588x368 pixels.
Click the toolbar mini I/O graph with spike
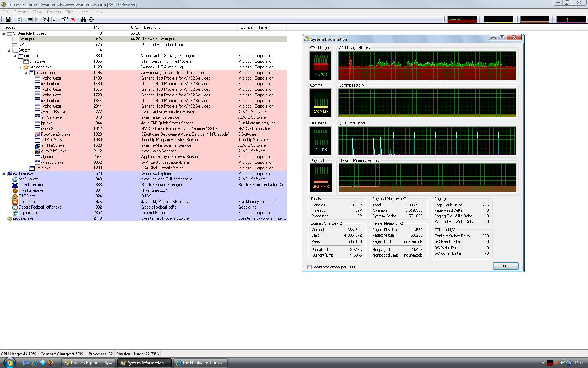coord(571,20)
